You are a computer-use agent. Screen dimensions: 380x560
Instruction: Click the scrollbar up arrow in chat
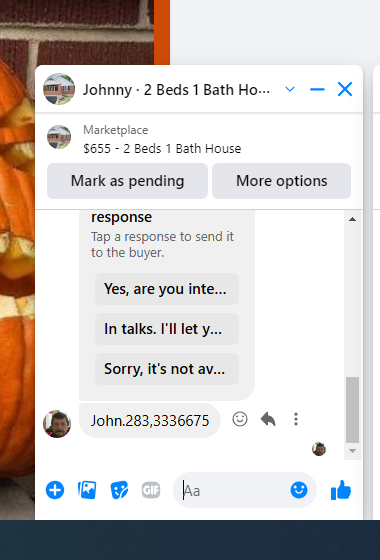[x=352, y=219]
